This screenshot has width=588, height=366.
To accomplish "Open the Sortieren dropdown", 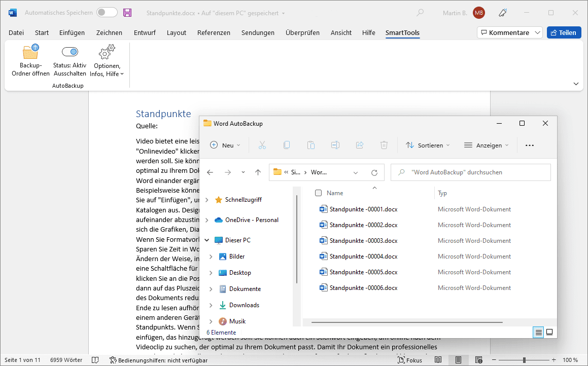I will click(x=428, y=145).
